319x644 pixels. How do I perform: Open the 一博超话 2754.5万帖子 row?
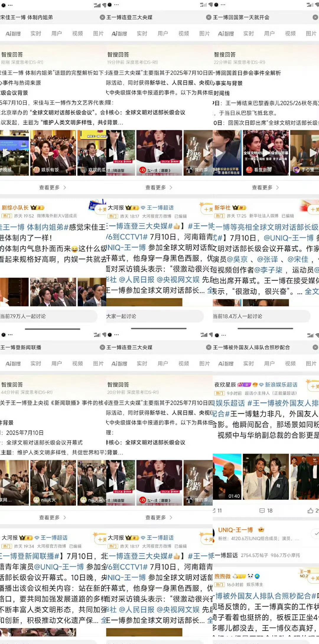tap(266, 555)
